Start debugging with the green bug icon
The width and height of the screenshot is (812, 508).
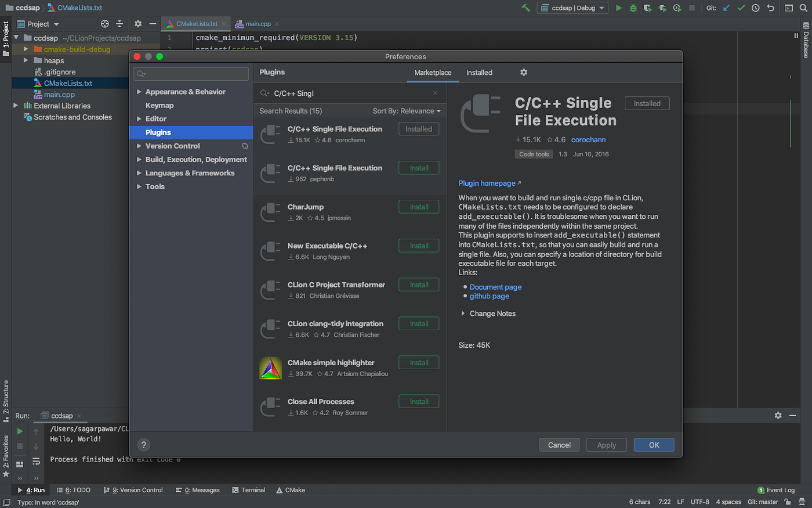[x=633, y=8]
